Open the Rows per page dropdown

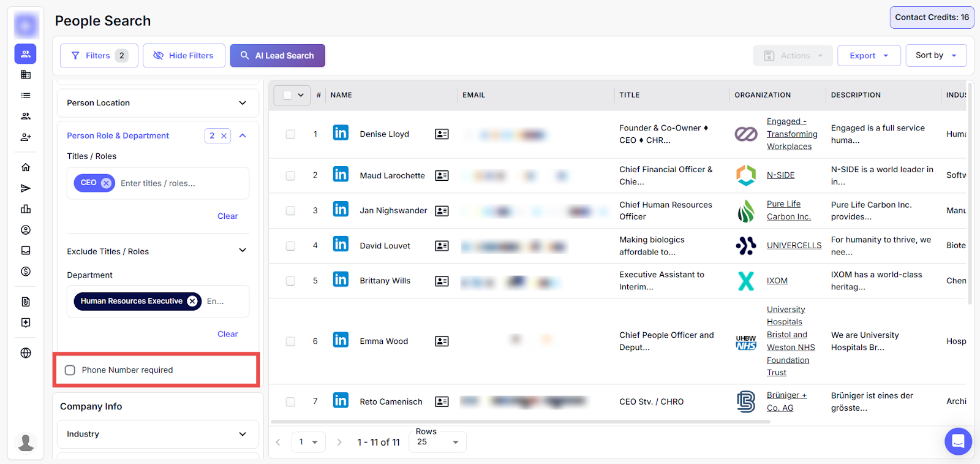(438, 442)
